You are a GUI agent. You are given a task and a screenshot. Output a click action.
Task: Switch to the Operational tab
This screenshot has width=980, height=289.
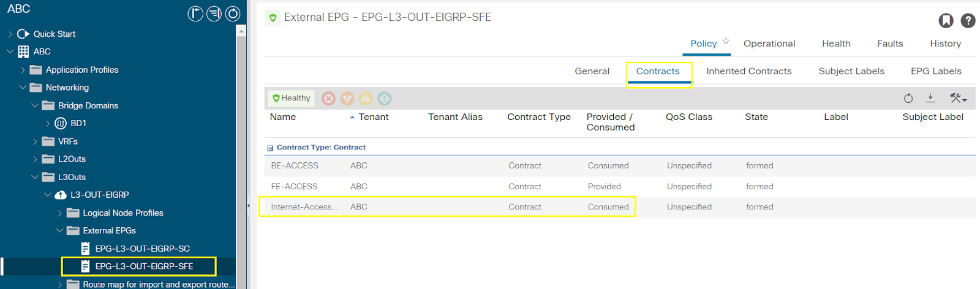[769, 43]
